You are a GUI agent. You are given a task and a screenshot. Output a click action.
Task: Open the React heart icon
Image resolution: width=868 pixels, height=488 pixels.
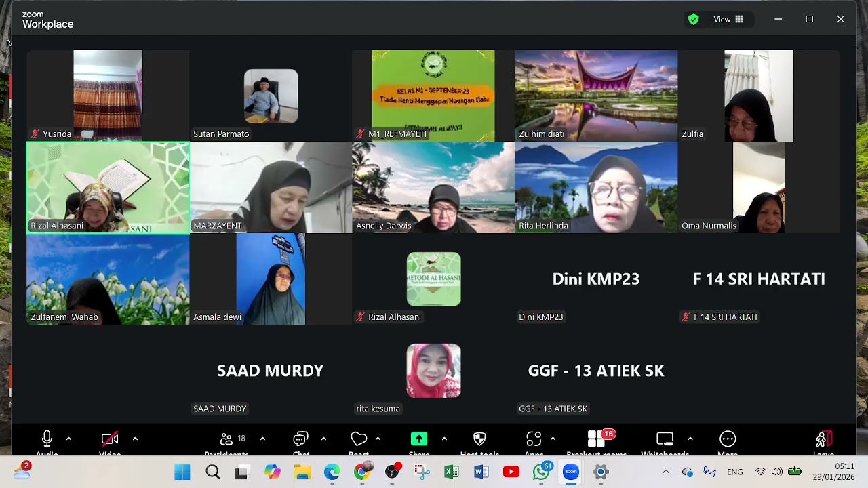[x=359, y=439]
